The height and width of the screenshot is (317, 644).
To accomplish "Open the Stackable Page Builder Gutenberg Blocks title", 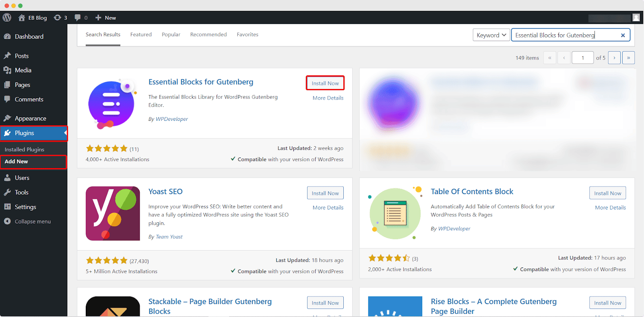I will [x=210, y=306].
